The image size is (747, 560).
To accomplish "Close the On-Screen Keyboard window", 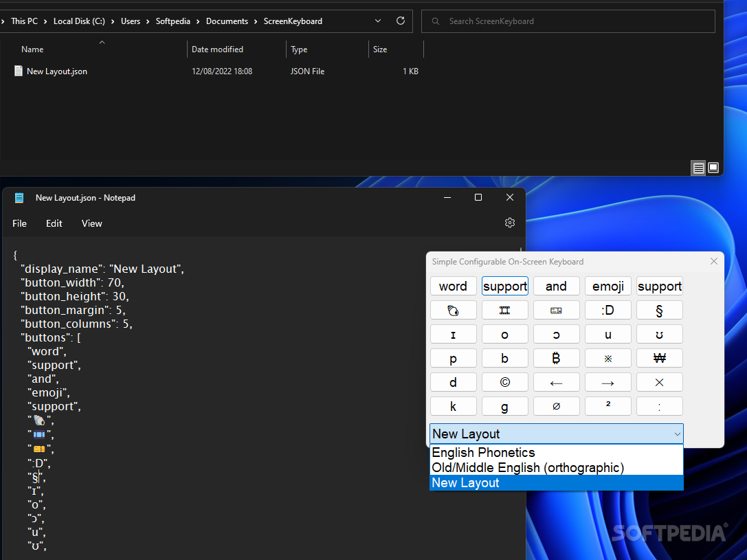I will (x=713, y=261).
